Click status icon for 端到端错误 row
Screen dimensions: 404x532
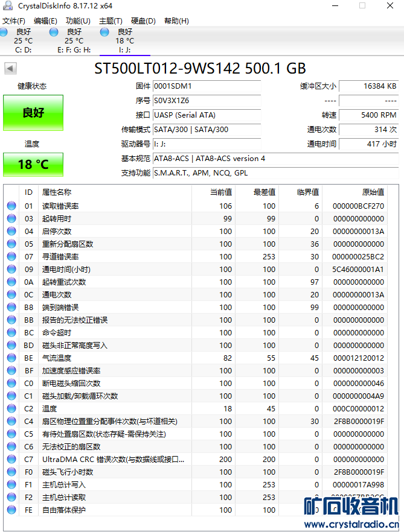pyautogui.click(x=11, y=307)
